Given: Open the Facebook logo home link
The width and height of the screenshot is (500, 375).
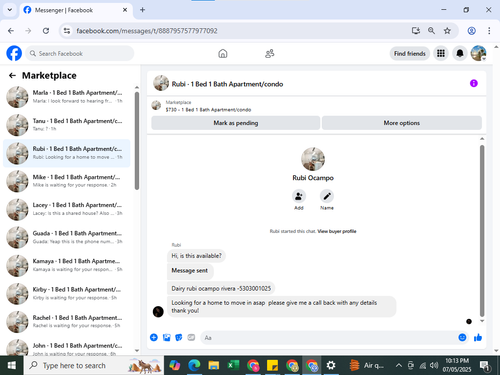Looking at the screenshot, I should 14,53.
